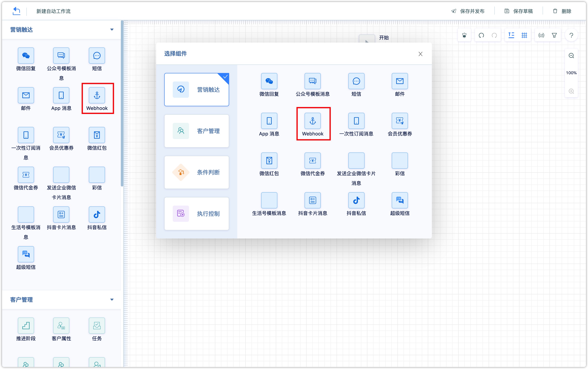This screenshot has height=369, width=588.
Task: Choose 微信回复 component in dialog
Action: [269, 81]
